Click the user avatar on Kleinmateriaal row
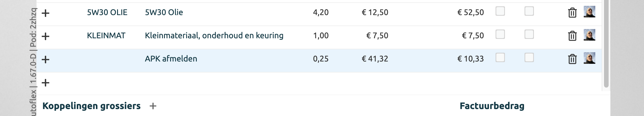The width and height of the screenshot is (644, 116). tap(589, 35)
